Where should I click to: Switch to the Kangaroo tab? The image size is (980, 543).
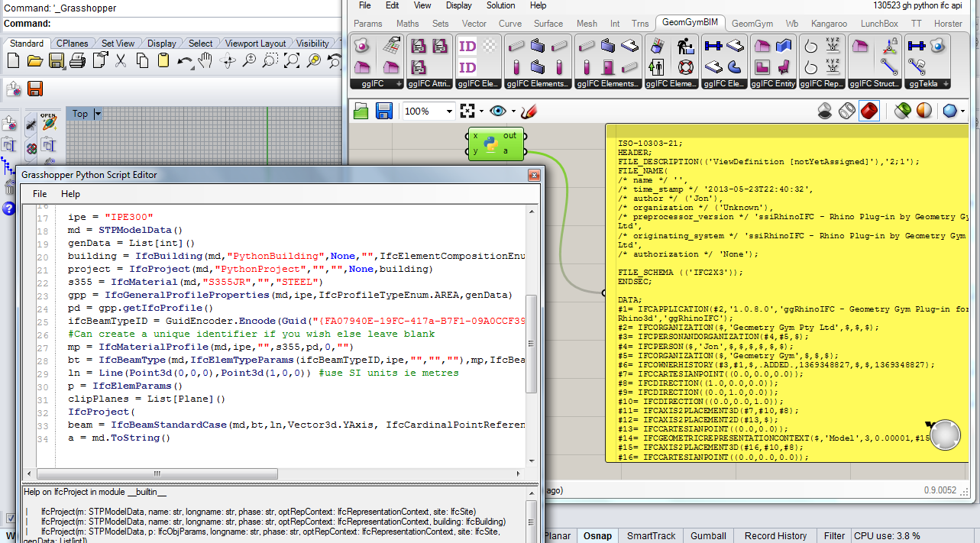point(829,24)
